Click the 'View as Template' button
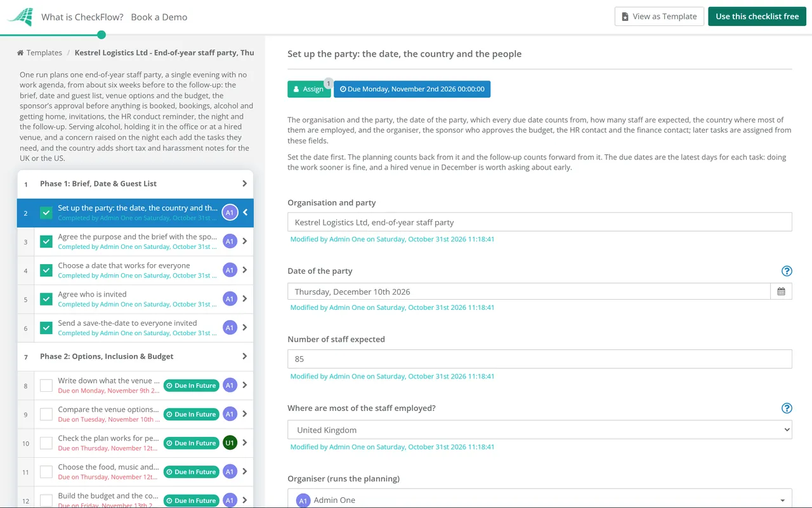This screenshot has width=812, height=508. point(659,17)
